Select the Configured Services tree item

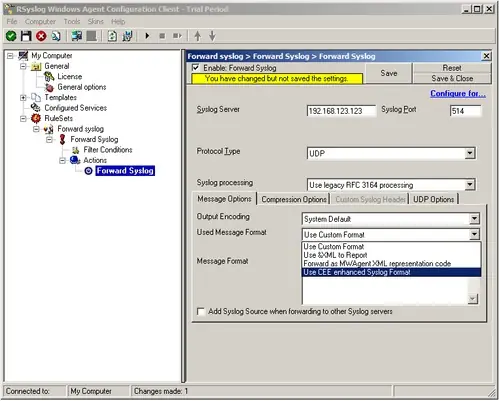(x=76, y=108)
